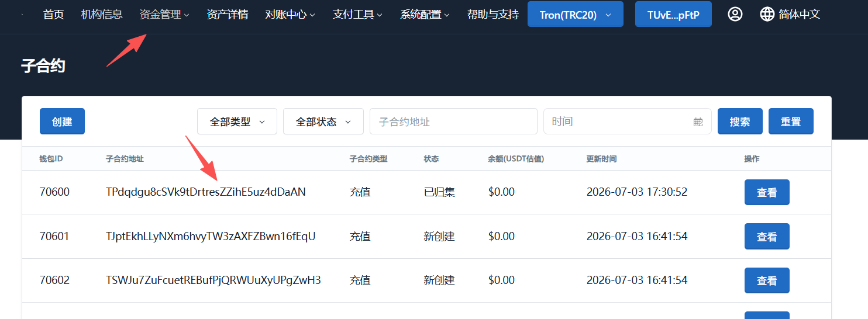Click the 余额(USDT估值) column header
This screenshot has height=319, width=868.
pos(516,158)
